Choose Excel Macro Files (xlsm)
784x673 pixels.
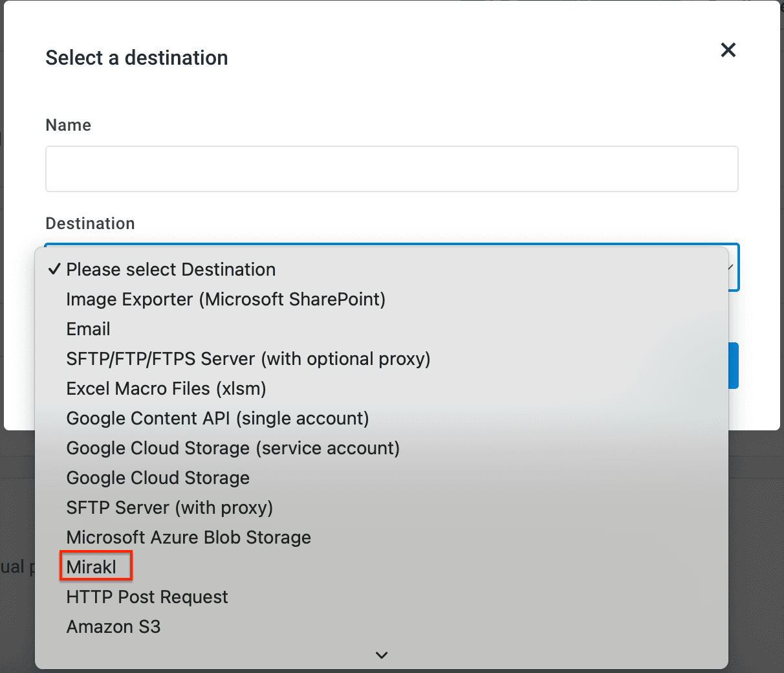click(x=166, y=388)
